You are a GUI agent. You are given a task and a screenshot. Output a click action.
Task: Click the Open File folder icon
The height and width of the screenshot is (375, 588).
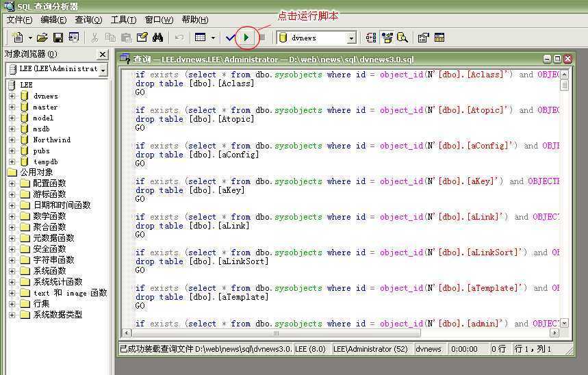42,38
